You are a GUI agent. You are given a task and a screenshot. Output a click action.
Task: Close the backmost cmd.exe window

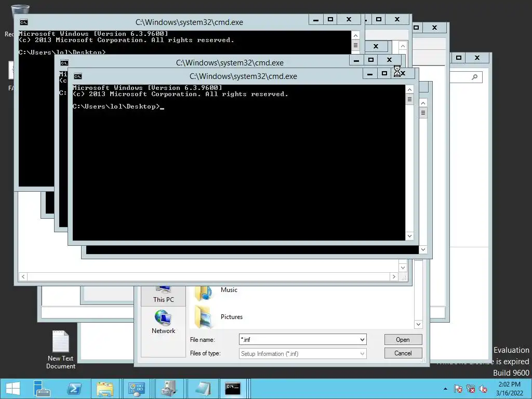point(349,19)
